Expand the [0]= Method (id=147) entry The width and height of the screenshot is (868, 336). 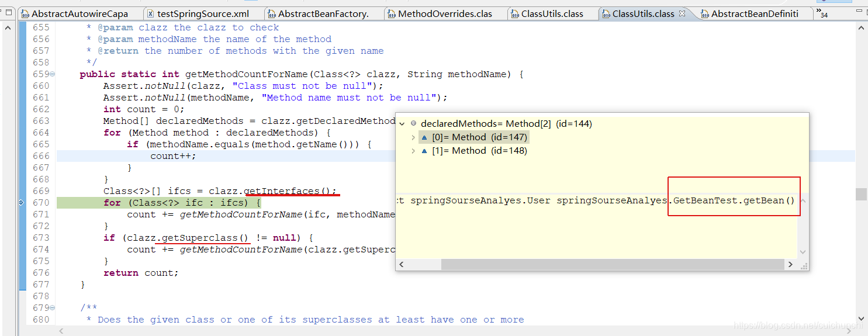point(413,137)
